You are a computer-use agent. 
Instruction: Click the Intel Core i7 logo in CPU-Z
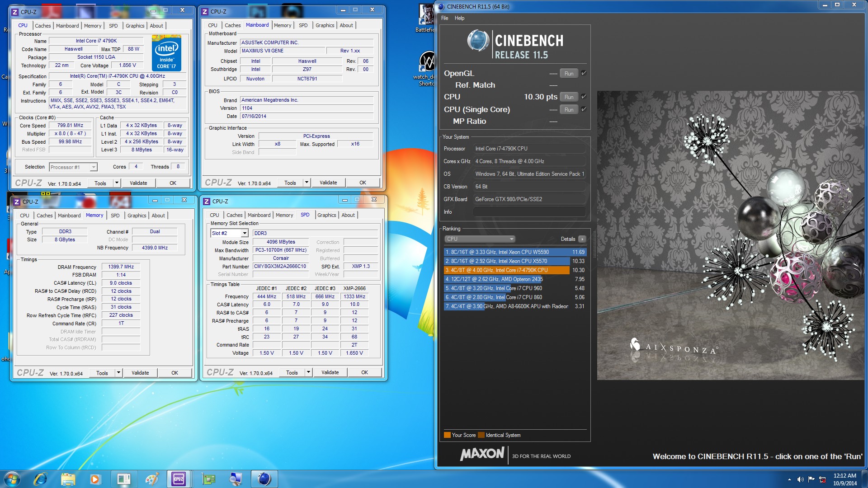[x=166, y=54]
